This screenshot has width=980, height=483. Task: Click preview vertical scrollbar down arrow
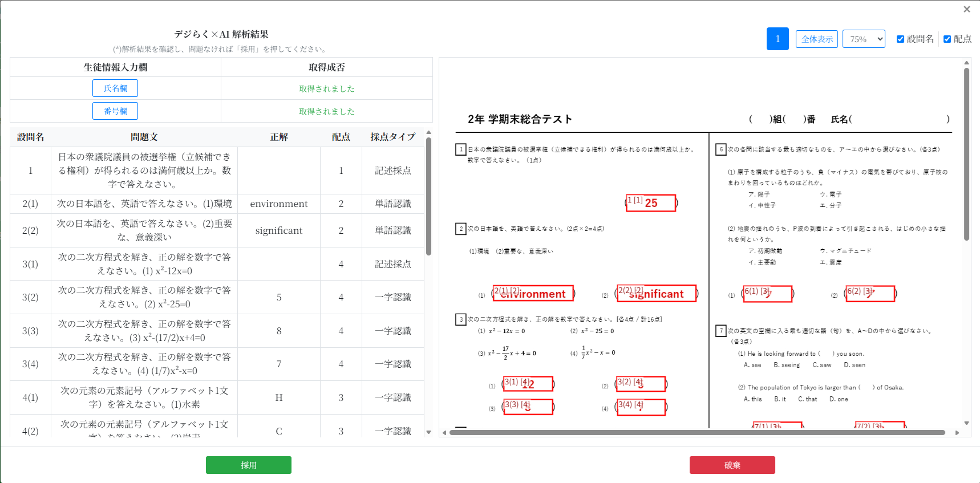coord(966,423)
